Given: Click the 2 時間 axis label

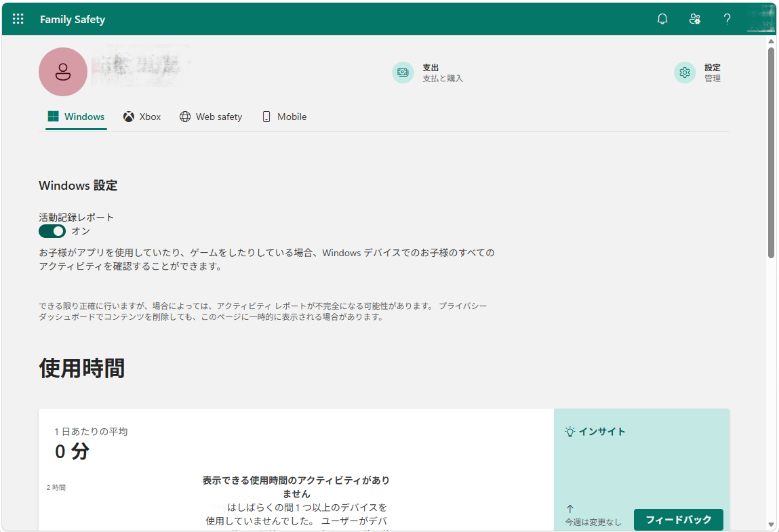Looking at the screenshot, I should pos(56,487).
